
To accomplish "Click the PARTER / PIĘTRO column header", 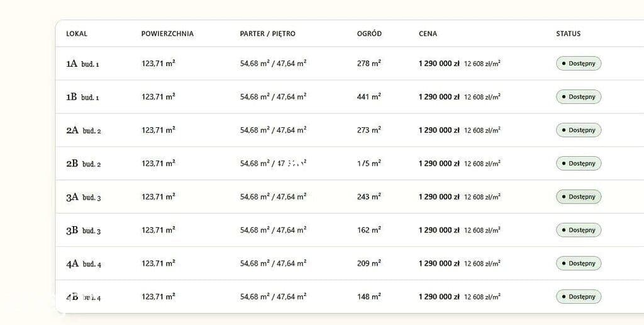I will 267,34.
